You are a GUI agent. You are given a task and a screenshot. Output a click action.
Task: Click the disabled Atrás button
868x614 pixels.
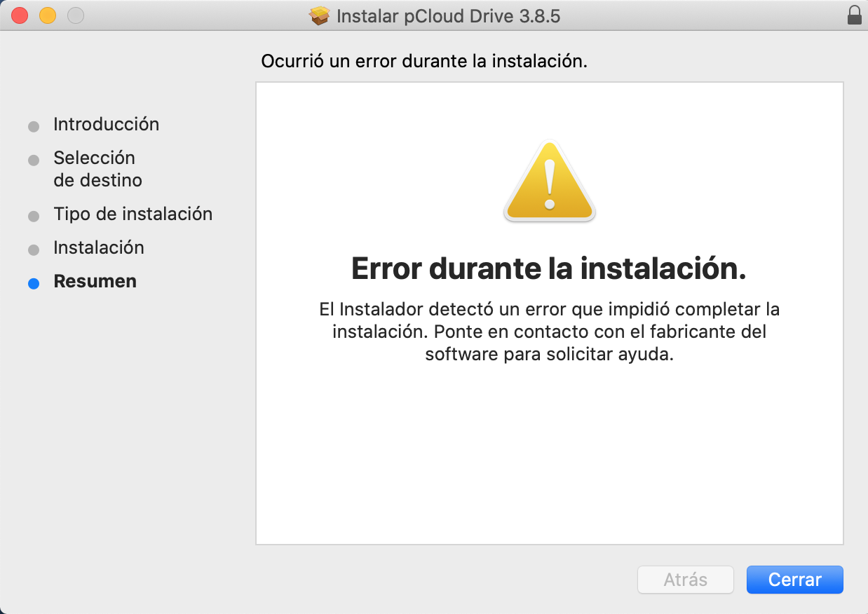[685, 580]
